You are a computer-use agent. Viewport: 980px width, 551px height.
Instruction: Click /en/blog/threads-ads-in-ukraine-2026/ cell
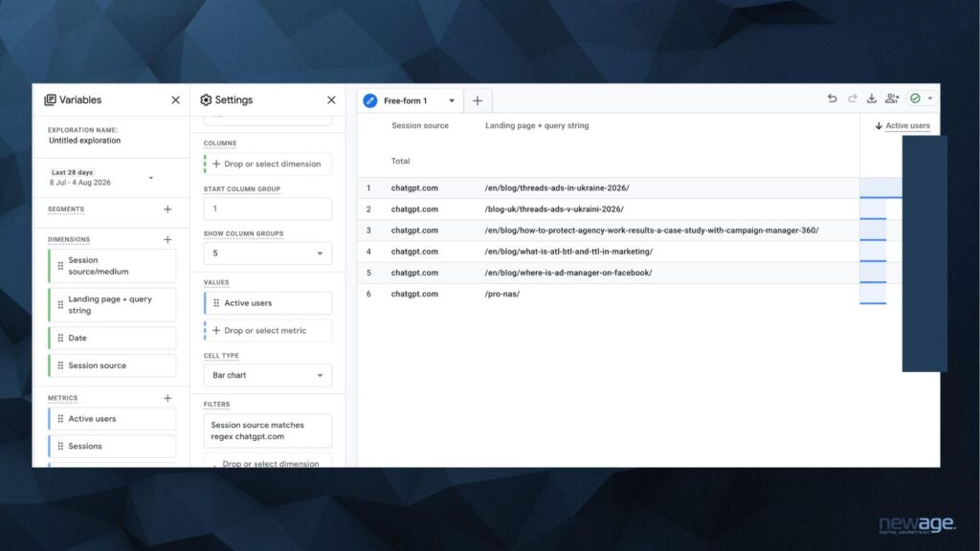pyautogui.click(x=557, y=188)
